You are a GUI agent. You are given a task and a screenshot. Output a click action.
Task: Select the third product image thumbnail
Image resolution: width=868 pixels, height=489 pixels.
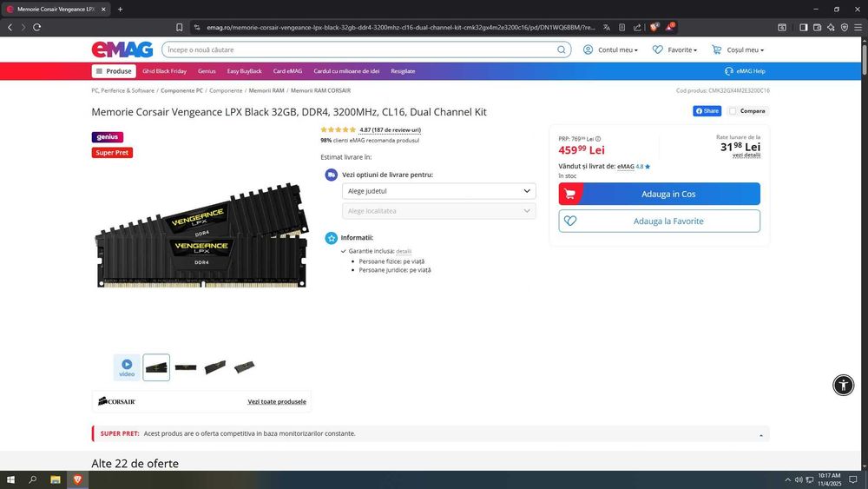[x=214, y=367]
